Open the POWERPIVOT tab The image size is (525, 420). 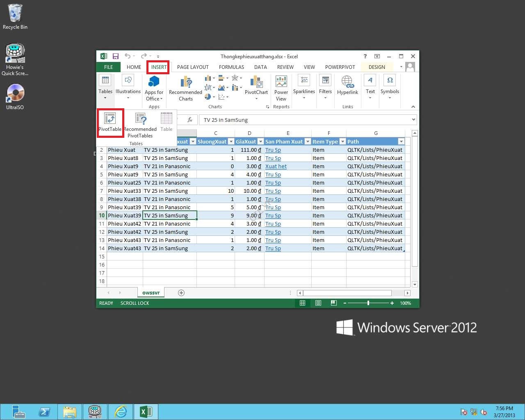pos(340,67)
